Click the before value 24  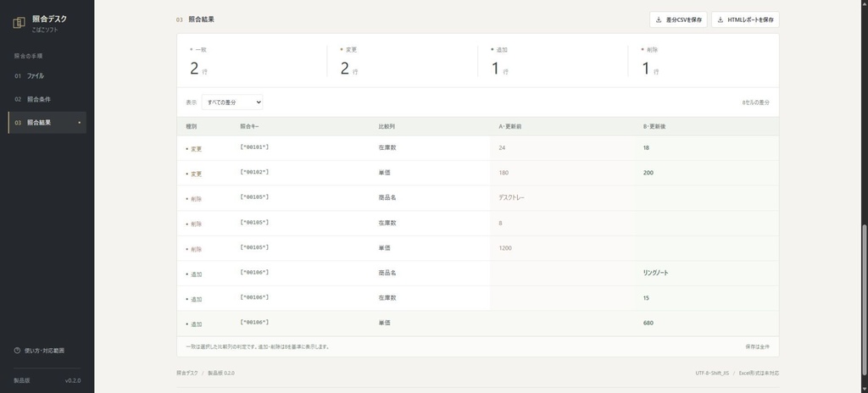(502, 147)
